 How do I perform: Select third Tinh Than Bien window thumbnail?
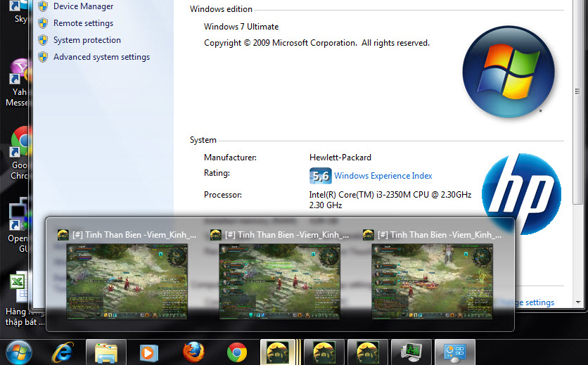(432, 277)
